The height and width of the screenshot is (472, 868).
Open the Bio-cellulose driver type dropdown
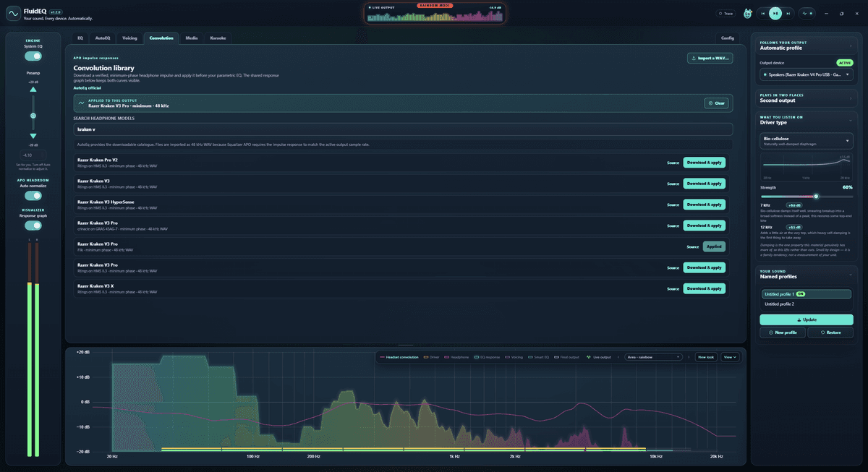[x=807, y=141]
